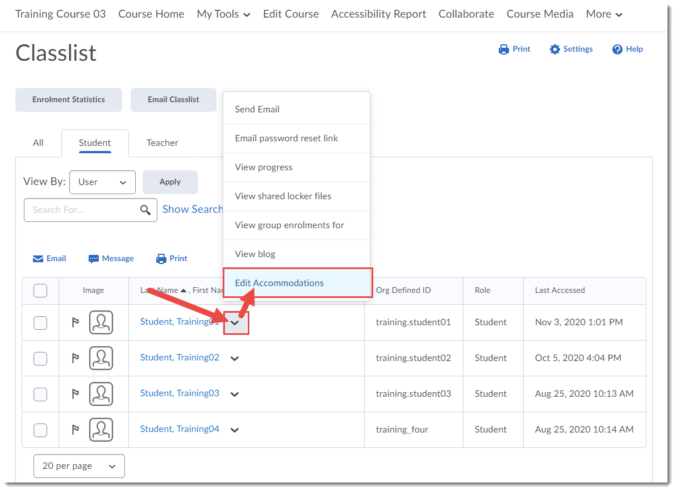676x491 pixels.
Task: Go to Course Home in navbar
Action: point(151,14)
